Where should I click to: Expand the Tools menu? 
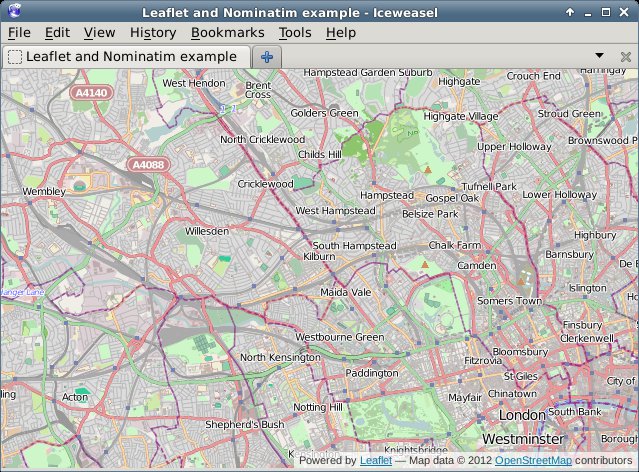pyautogui.click(x=295, y=33)
